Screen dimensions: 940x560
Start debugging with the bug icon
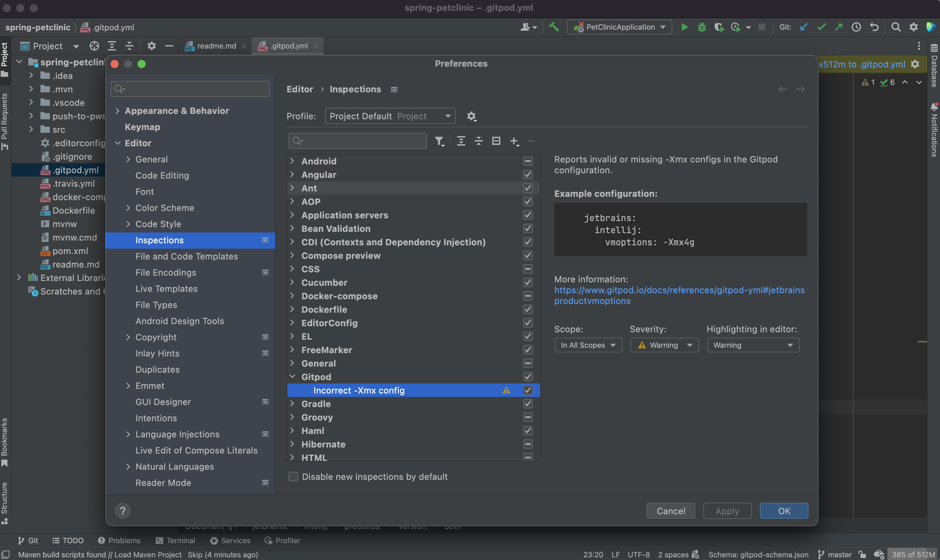point(701,27)
